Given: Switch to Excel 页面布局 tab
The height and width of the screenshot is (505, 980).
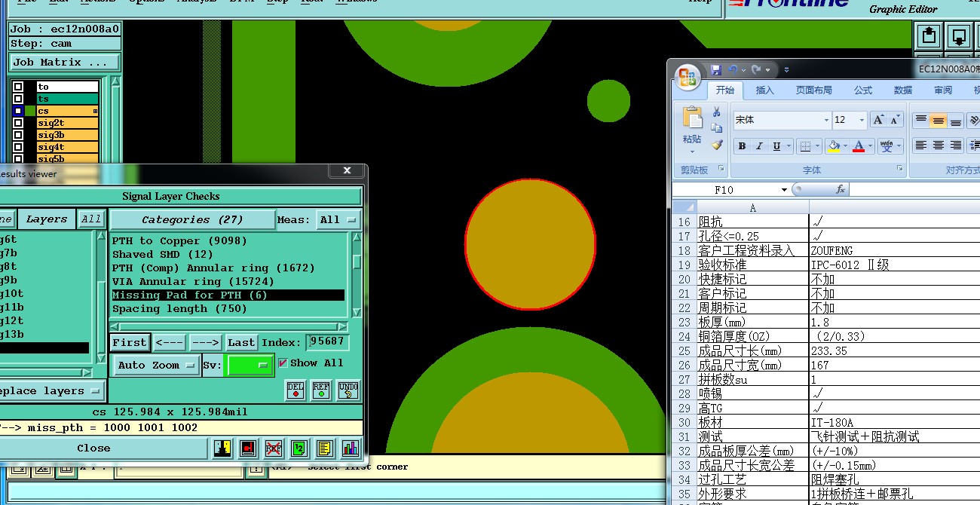Looking at the screenshot, I should pyautogui.click(x=814, y=90).
